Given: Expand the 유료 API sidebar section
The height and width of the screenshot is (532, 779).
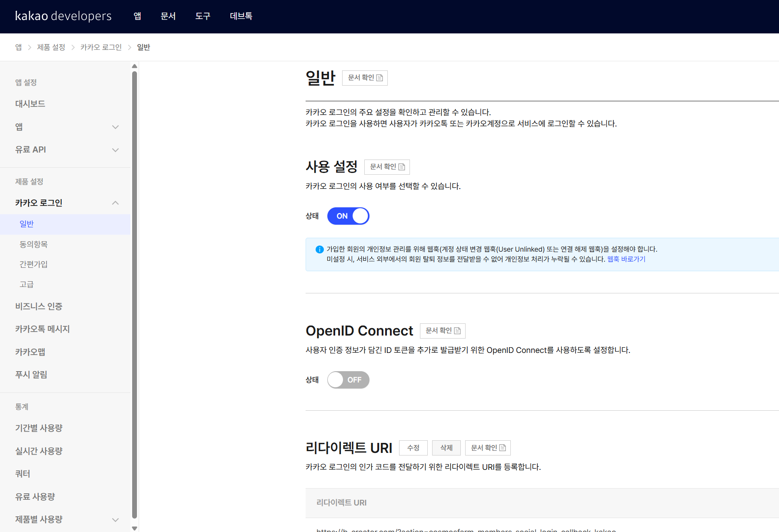Looking at the screenshot, I should click(x=115, y=150).
